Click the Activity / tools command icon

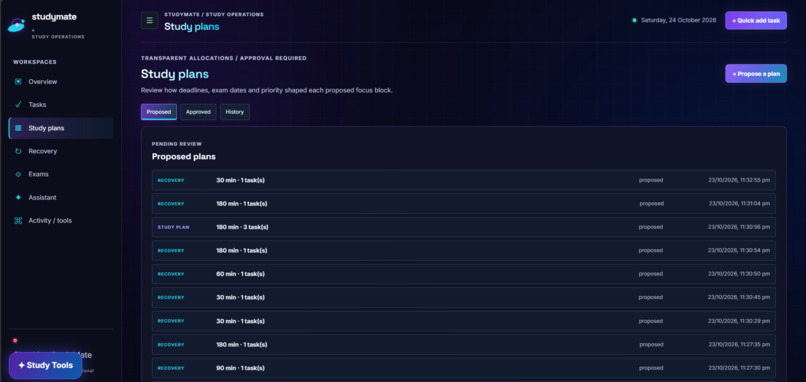point(19,221)
